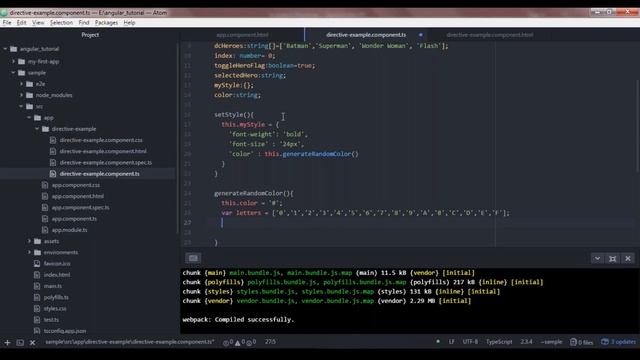Image resolution: width=640 pixels, height=360 pixels.
Task: Open test.ts file
Action: coord(51,320)
